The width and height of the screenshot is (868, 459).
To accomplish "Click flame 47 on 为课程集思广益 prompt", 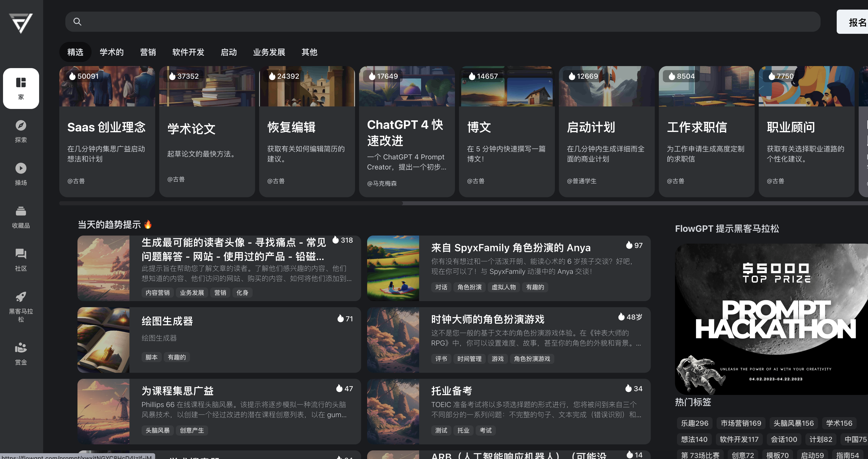I will point(344,389).
